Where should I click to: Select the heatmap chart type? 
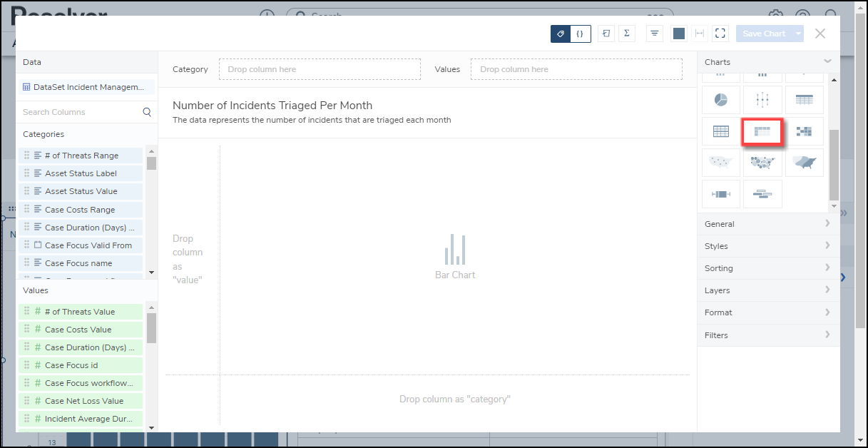(805, 131)
